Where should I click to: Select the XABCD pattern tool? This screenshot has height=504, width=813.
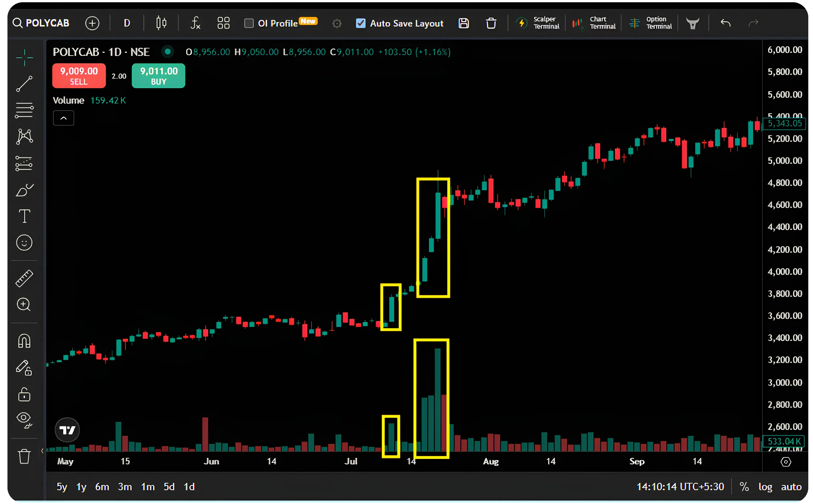(x=24, y=137)
